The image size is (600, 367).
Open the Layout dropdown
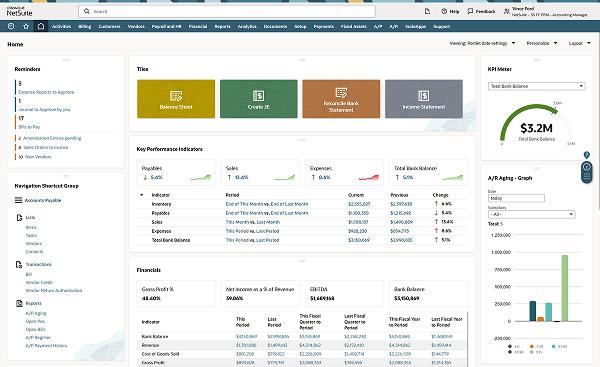click(579, 43)
